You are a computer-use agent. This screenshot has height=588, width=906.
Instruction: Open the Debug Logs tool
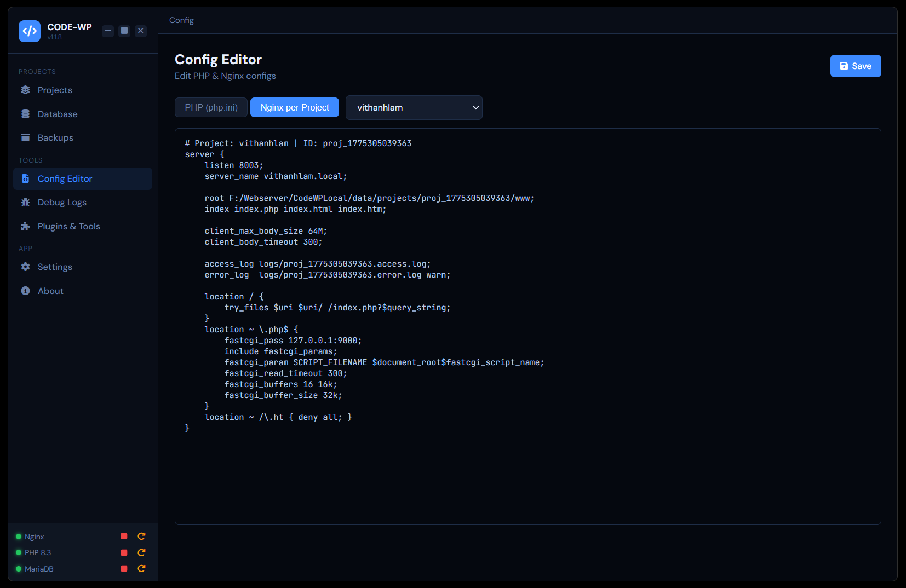pyautogui.click(x=62, y=203)
